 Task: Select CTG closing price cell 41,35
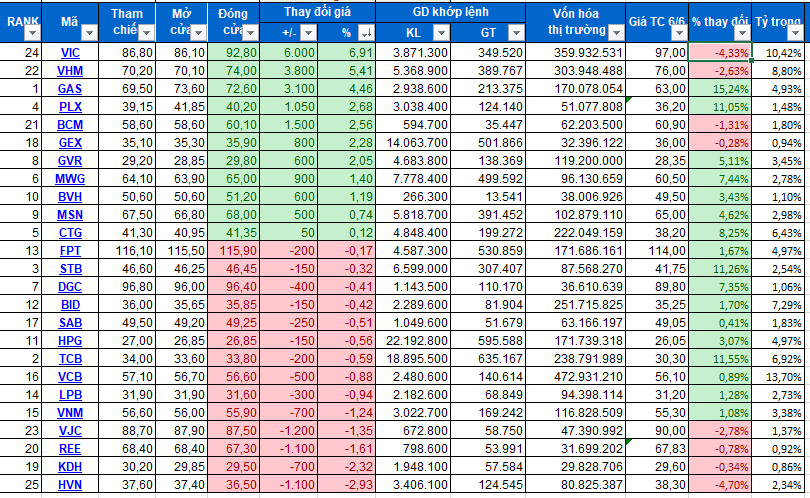click(x=233, y=233)
